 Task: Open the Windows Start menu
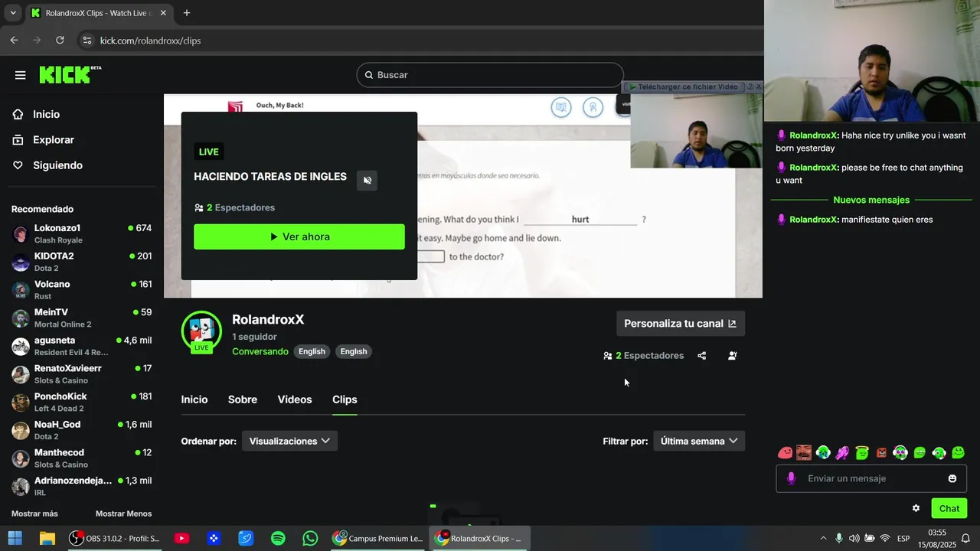(15, 539)
